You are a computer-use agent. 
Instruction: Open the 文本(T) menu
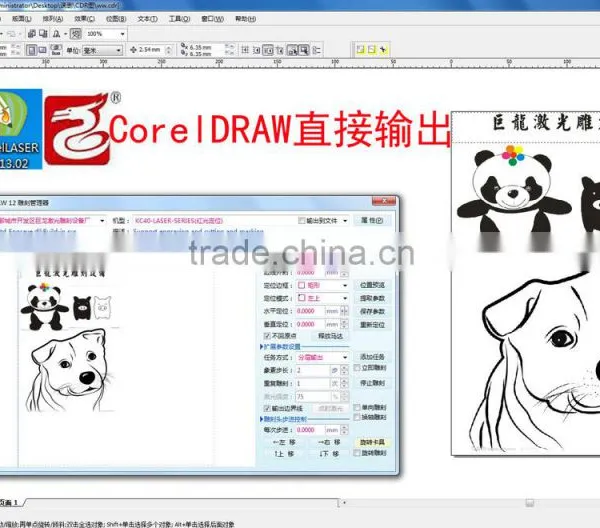coord(147,18)
